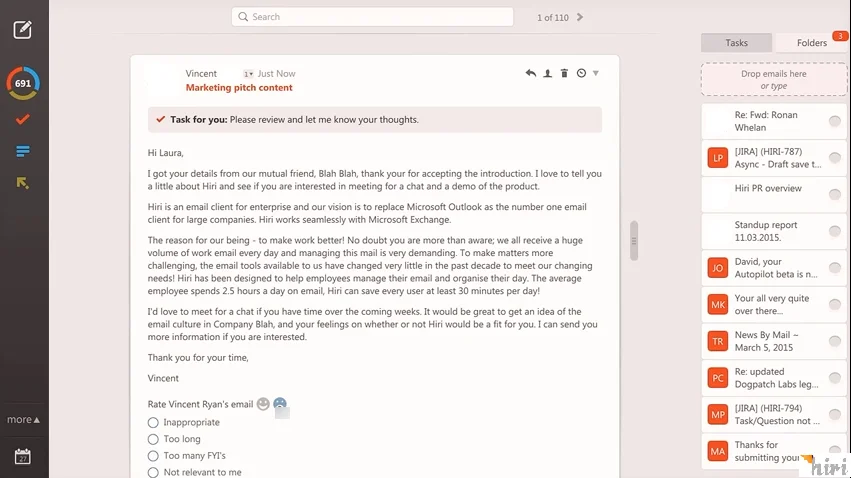This screenshot has width=851, height=478.
Task: Switch to the Folders tab
Action: coord(811,43)
